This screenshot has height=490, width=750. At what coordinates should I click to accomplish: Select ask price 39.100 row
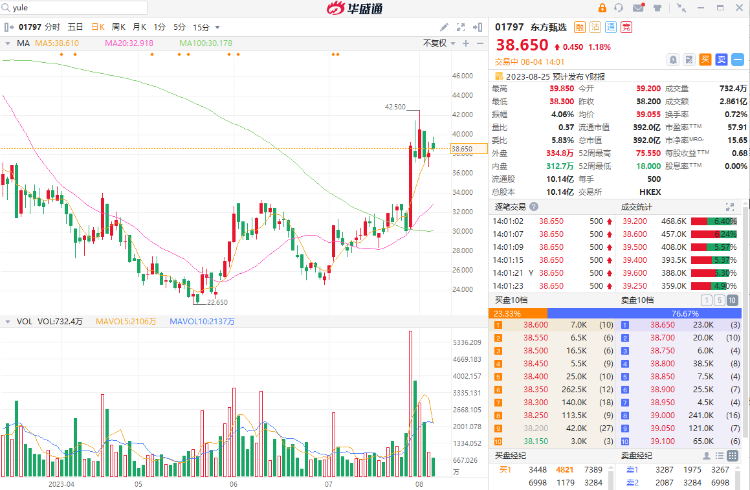[681, 441]
